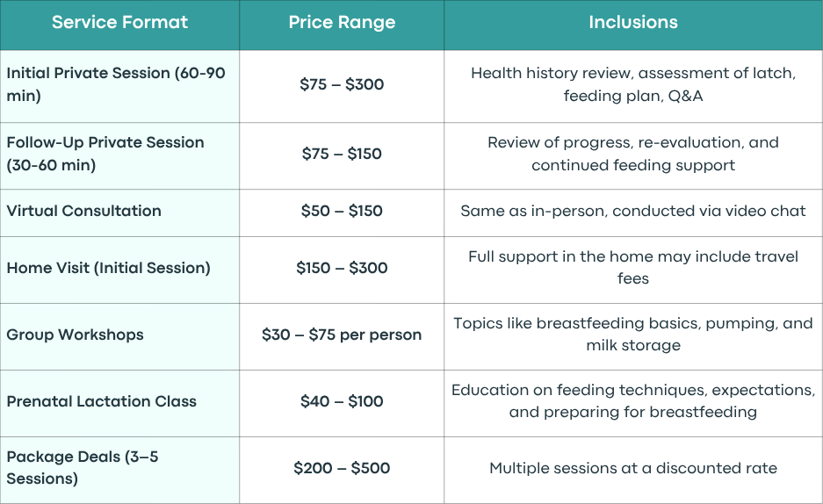This screenshot has width=823, height=504.
Task: Click the $200 – $500 price cell
Action: tap(342, 468)
